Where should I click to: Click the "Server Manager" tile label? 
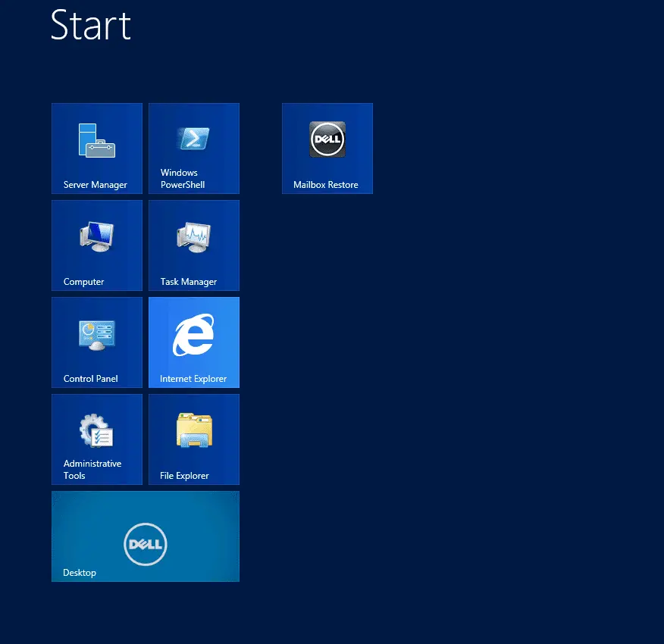coord(96,185)
